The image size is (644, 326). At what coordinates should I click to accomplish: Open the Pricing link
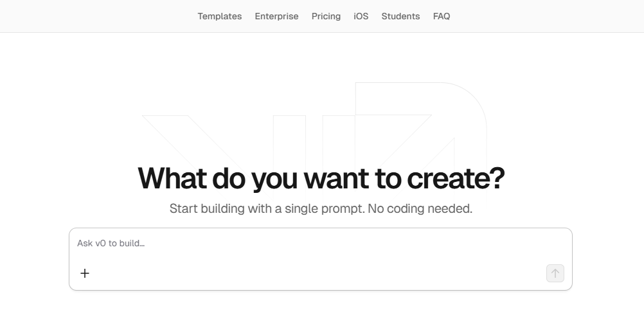click(326, 16)
